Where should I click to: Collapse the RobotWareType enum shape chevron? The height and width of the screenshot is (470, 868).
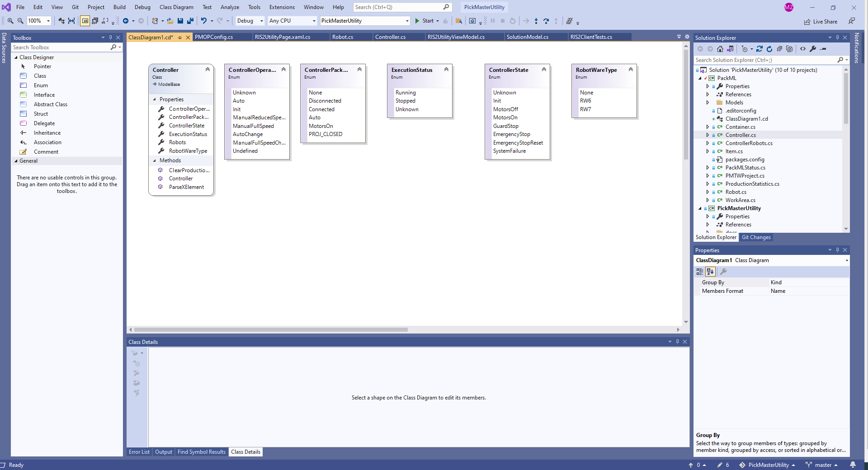(631, 70)
